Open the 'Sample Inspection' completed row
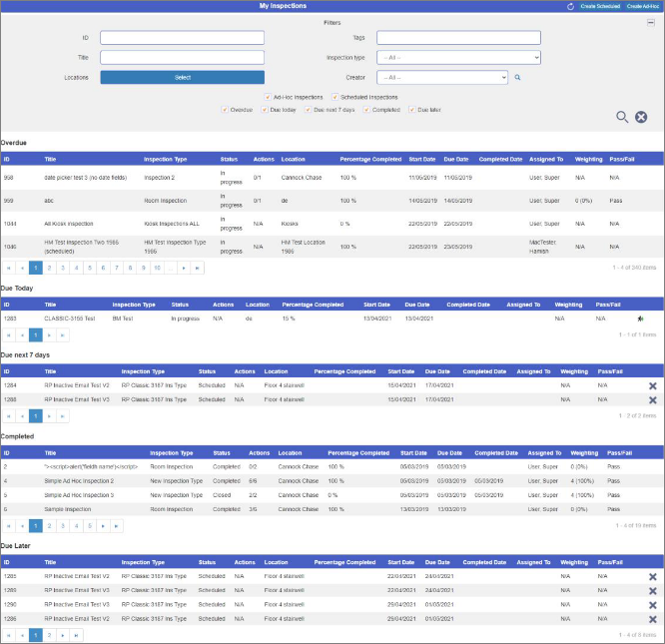665x644 pixels. pyautogui.click(x=332, y=509)
